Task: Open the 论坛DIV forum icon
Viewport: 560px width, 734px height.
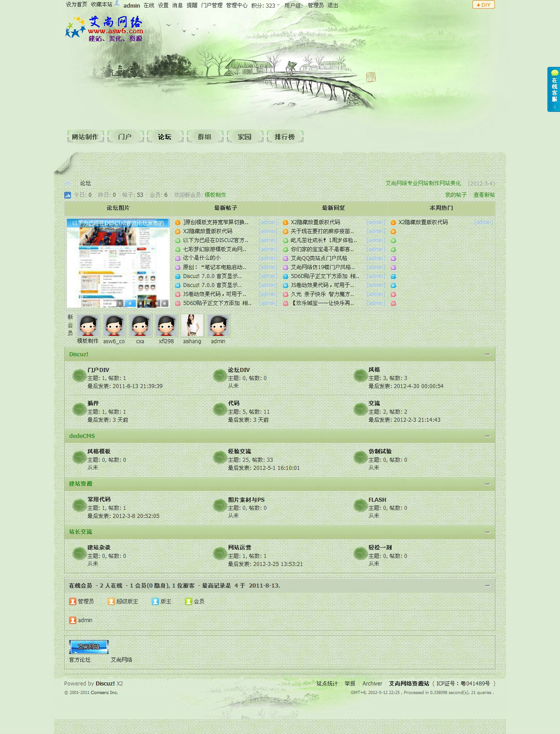Action: point(220,376)
